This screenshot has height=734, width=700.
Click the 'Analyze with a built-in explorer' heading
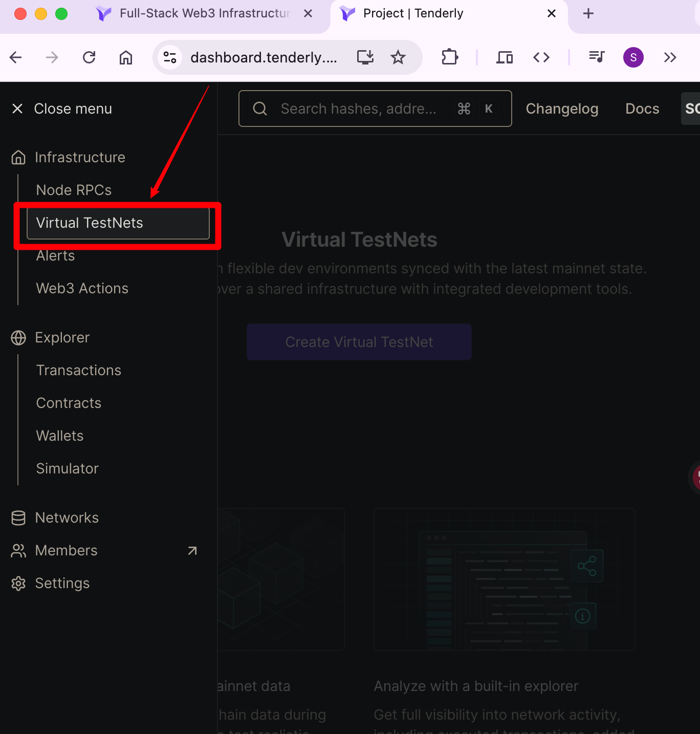click(x=476, y=686)
